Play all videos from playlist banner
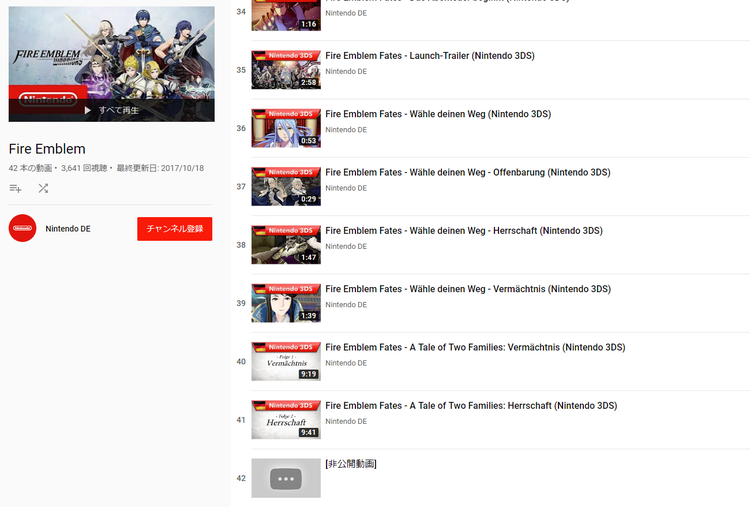 [111, 110]
